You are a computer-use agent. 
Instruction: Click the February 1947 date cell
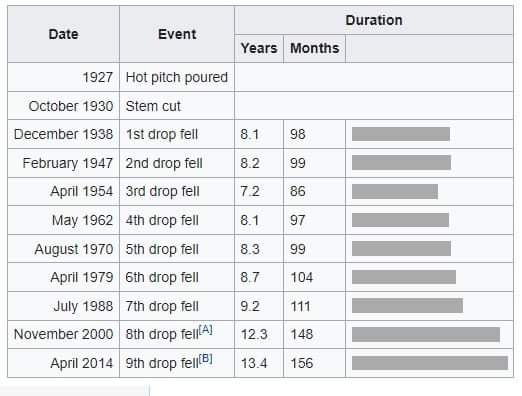pyautogui.click(x=63, y=163)
